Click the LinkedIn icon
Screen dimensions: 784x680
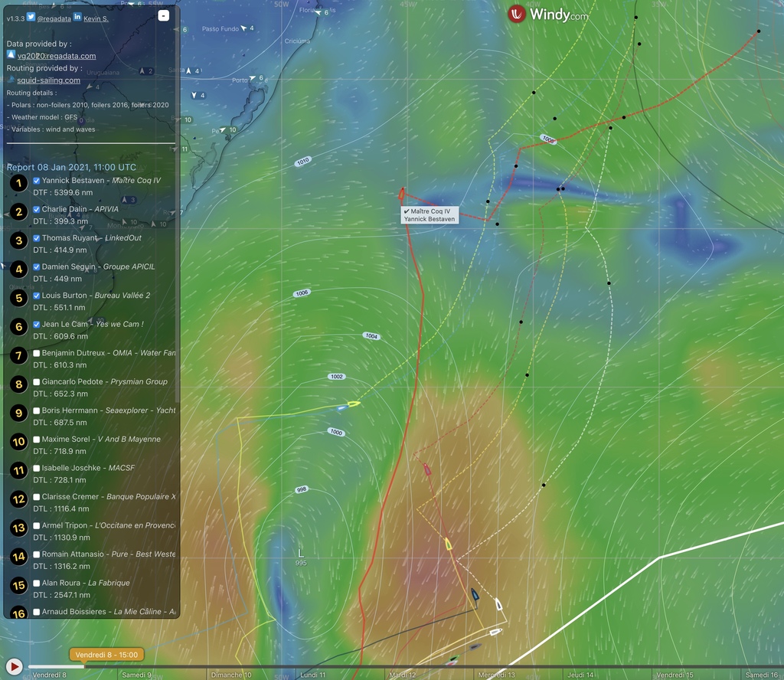click(77, 17)
